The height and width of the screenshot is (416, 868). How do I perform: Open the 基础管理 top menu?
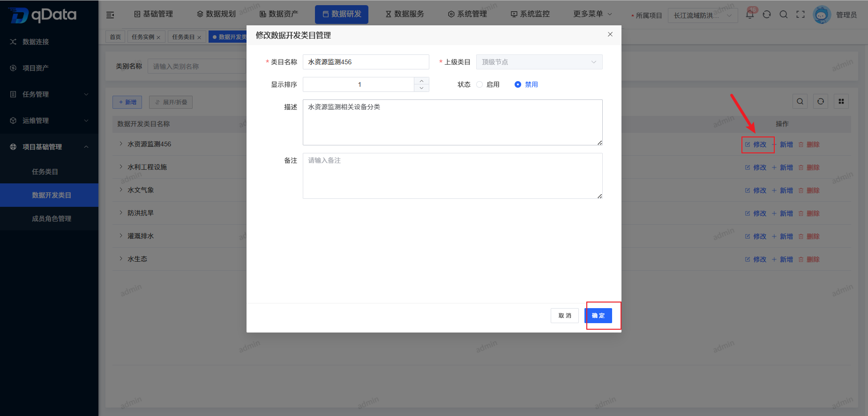(x=154, y=14)
